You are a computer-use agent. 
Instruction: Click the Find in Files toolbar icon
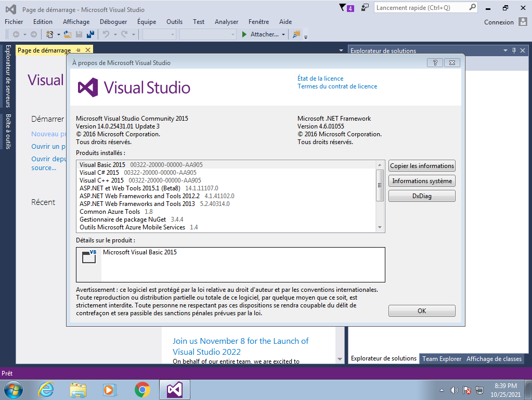click(x=296, y=34)
